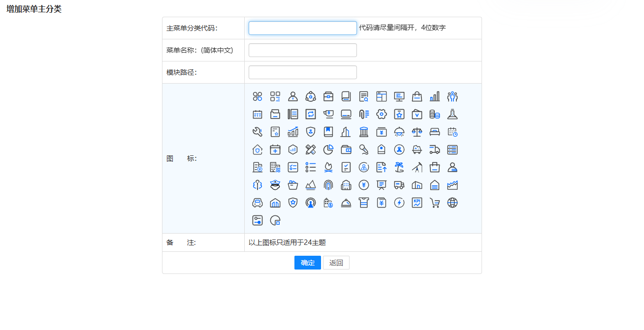The image size is (644, 330).
Task: Select the KPI chart icon
Action: 417,203
